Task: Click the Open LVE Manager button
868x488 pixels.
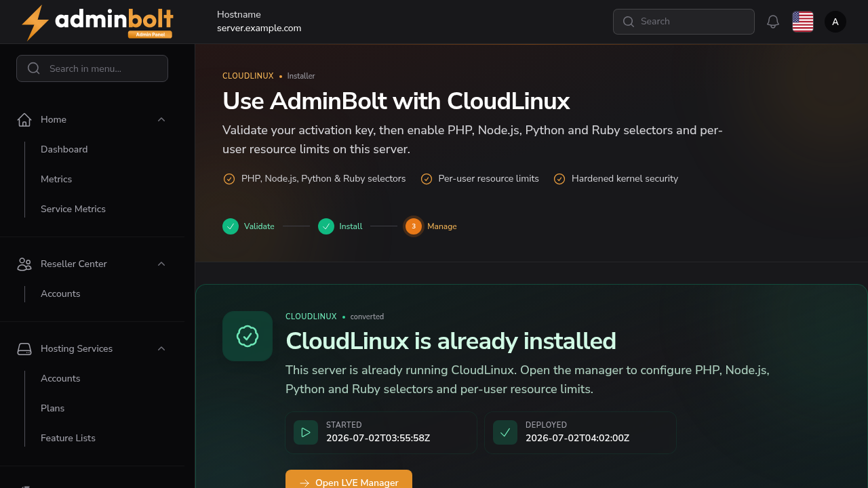Action: (x=349, y=479)
